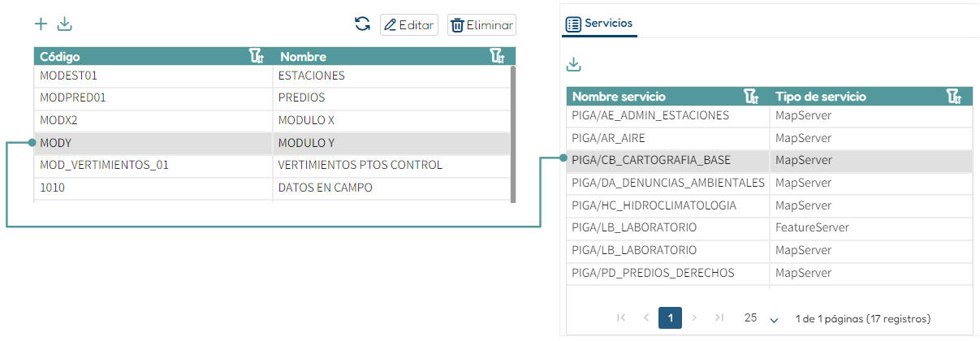980x341 pixels.
Task: Select page 1 in paginator
Action: coord(671,318)
